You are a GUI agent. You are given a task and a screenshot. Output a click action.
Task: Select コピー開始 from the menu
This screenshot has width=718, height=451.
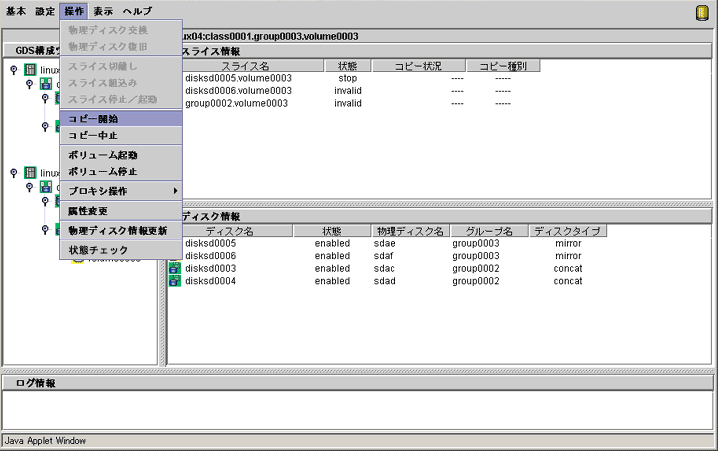tap(93, 119)
